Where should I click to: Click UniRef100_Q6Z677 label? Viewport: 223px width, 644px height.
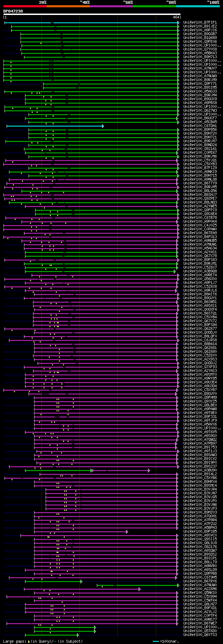(200, 329)
